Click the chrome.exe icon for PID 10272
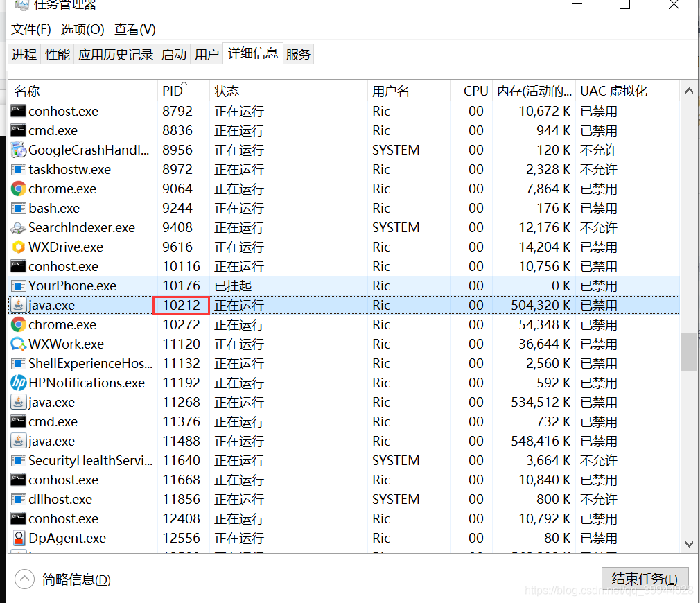This screenshot has width=700, height=603. pyautogui.click(x=18, y=324)
